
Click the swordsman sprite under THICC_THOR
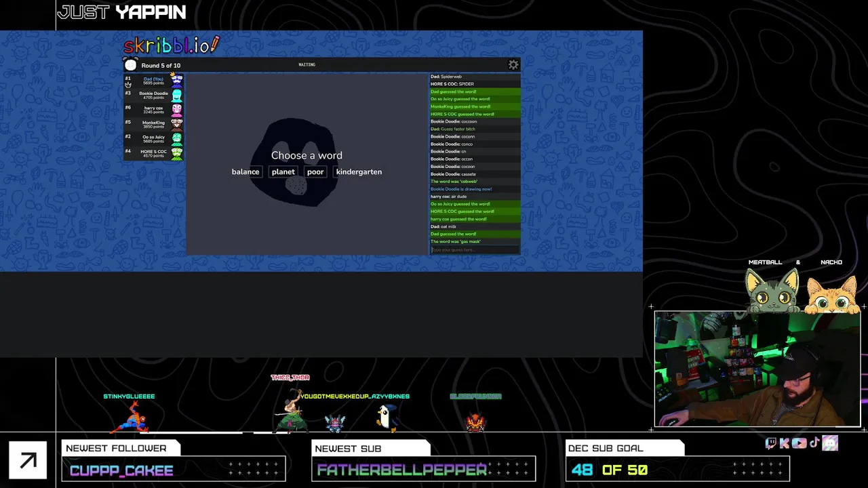tap(292, 412)
